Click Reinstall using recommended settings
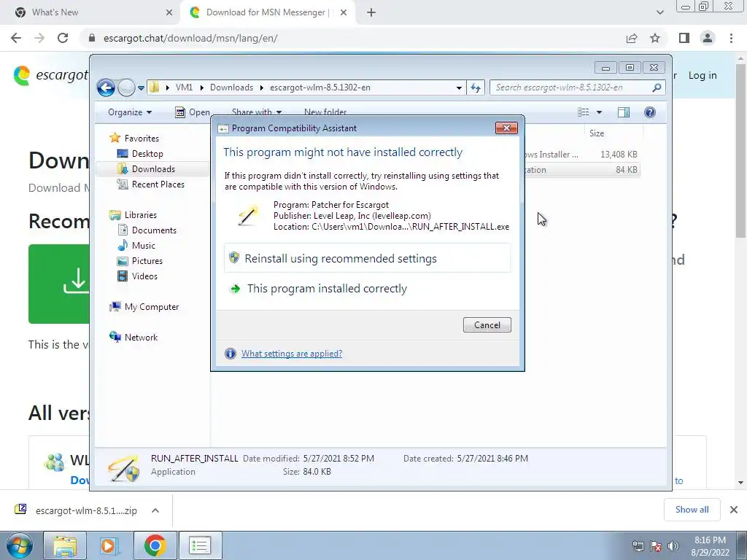 368,258
